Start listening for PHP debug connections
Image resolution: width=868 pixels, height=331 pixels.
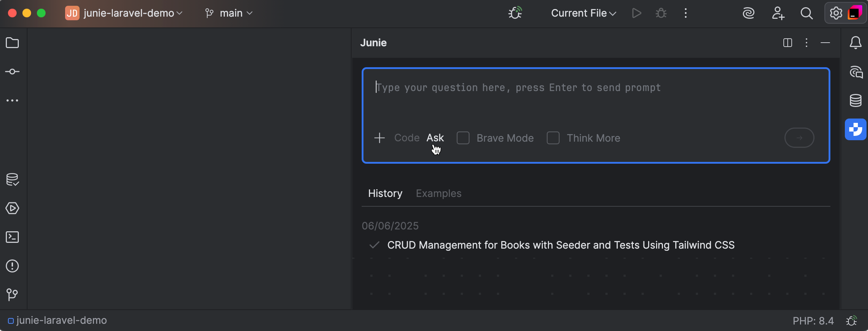(x=515, y=13)
